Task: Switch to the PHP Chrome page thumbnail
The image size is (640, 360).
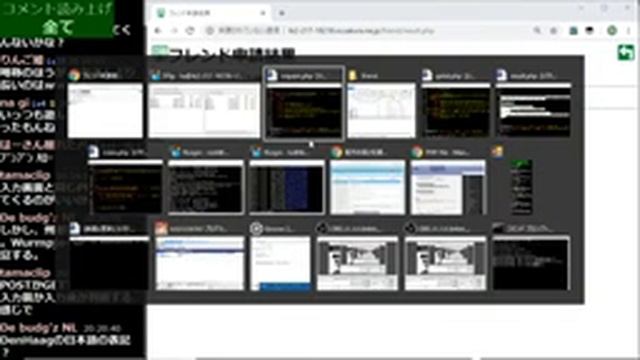Action: coord(448,187)
